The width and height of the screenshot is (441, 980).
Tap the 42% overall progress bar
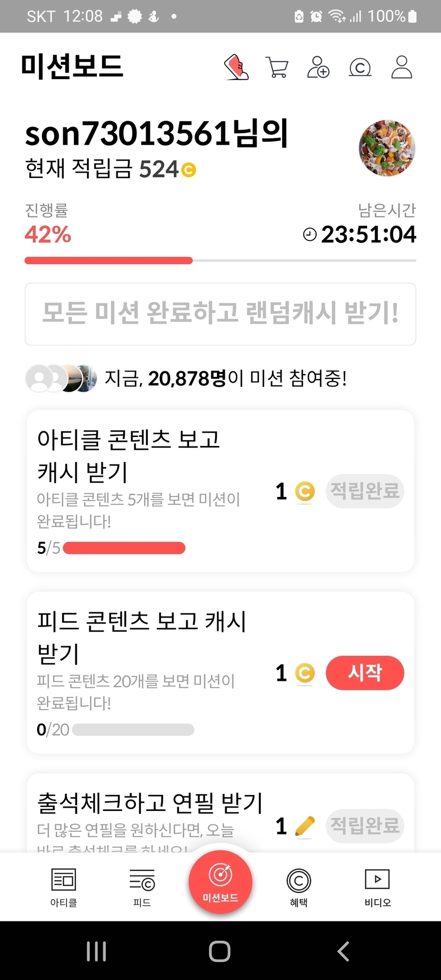[220, 260]
